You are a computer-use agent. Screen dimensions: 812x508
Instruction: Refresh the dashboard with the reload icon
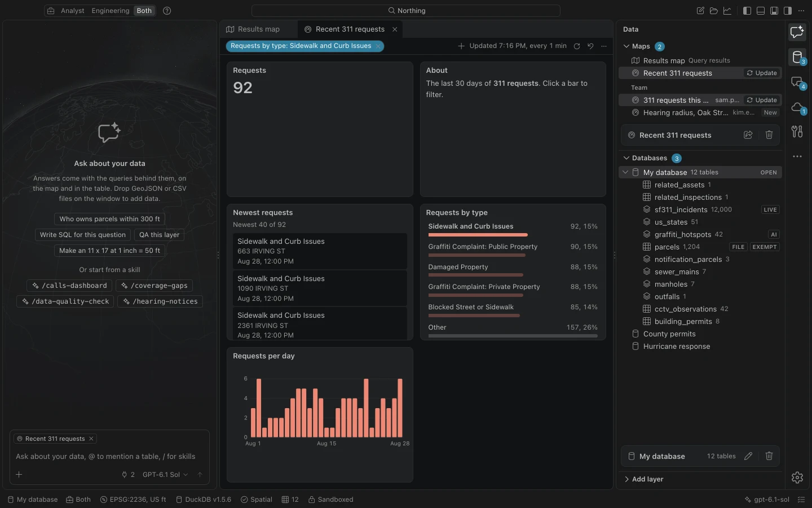[577, 46]
